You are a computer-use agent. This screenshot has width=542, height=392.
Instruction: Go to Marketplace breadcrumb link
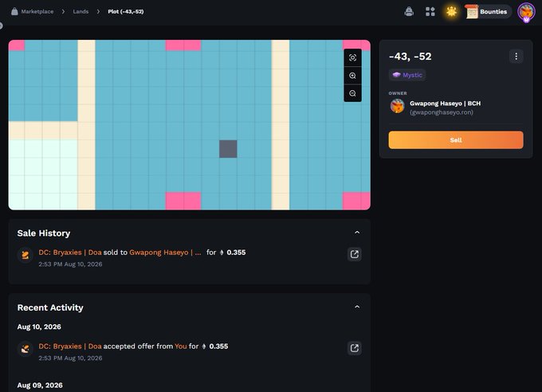(x=37, y=11)
